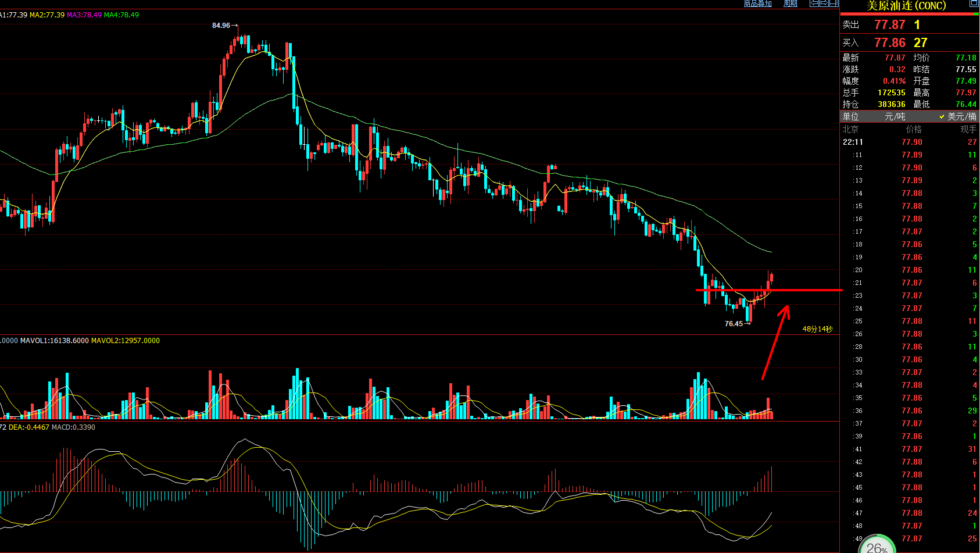The height and width of the screenshot is (553, 980).
Task: Click the MAVOL2:12957.0000 volume label
Action: point(126,341)
